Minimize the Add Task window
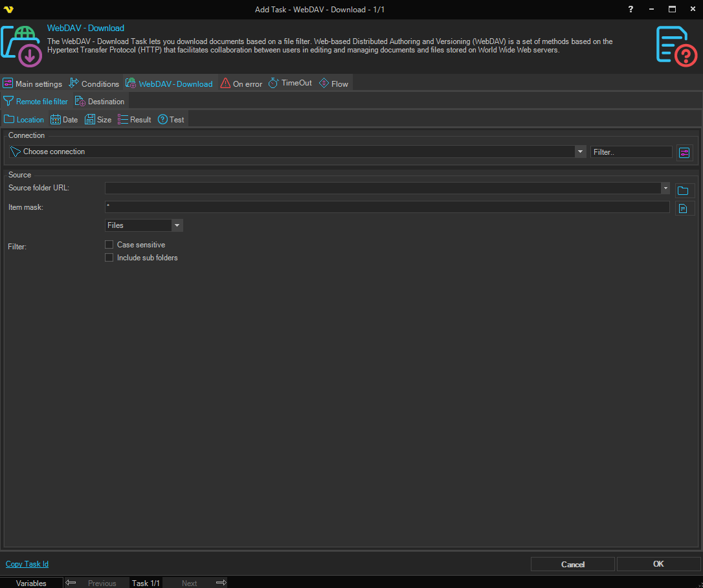The height and width of the screenshot is (588, 703). pyautogui.click(x=651, y=9)
